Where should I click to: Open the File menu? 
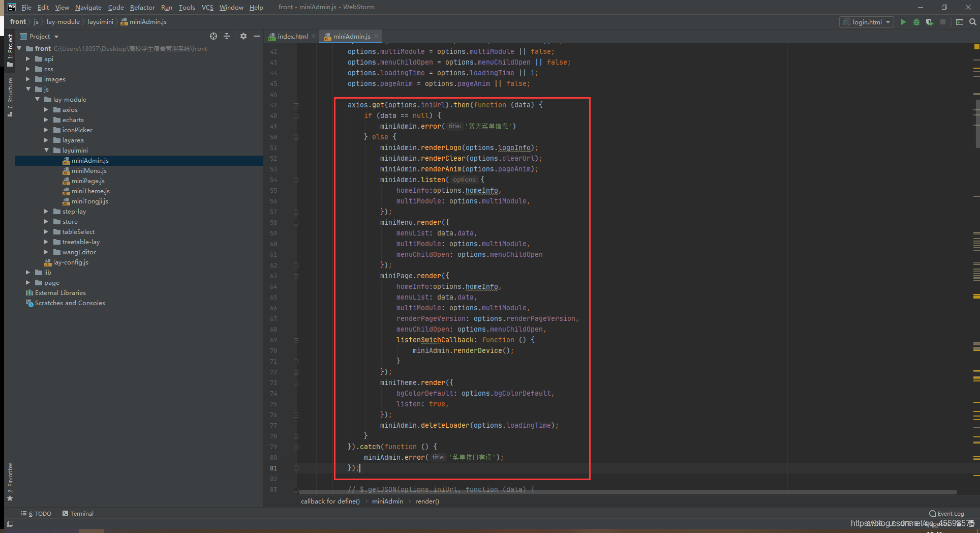tap(26, 7)
